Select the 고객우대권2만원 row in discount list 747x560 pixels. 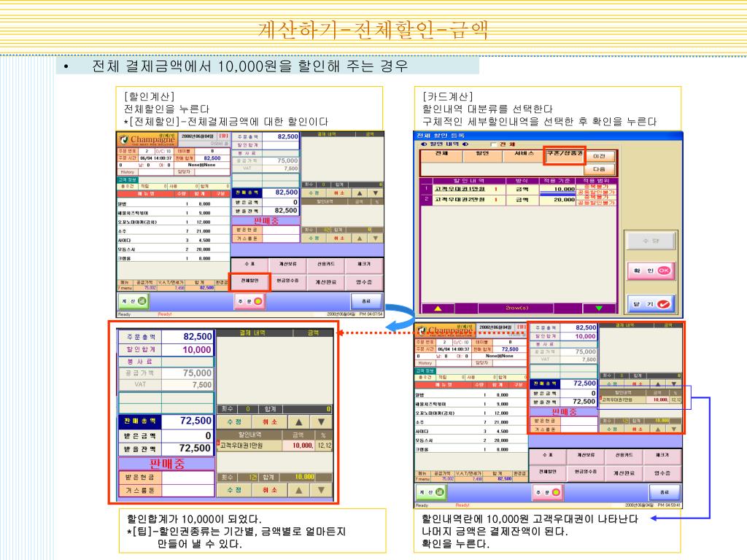(519, 200)
